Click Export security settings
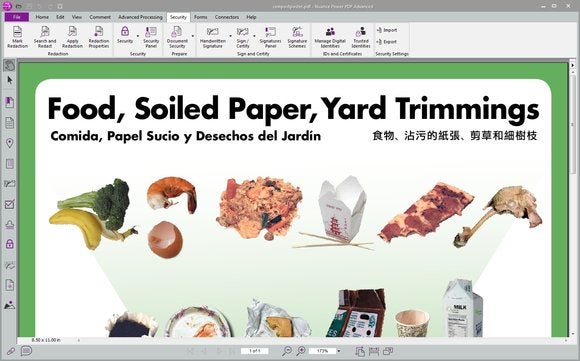This screenshot has height=361, width=580. [x=387, y=42]
